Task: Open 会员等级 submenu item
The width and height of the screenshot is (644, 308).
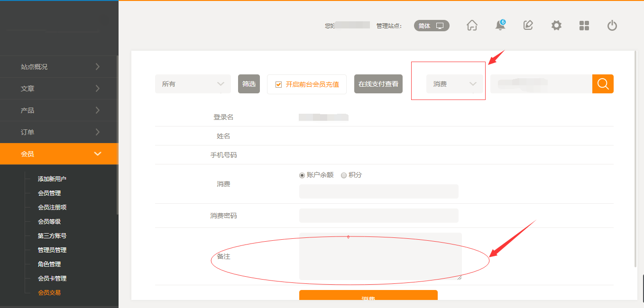Action: 49,222
